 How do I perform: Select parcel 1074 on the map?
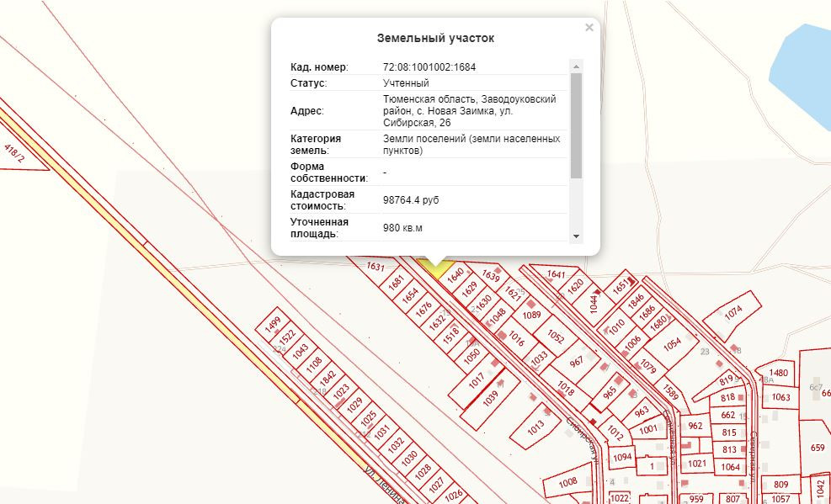click(733, 313)
